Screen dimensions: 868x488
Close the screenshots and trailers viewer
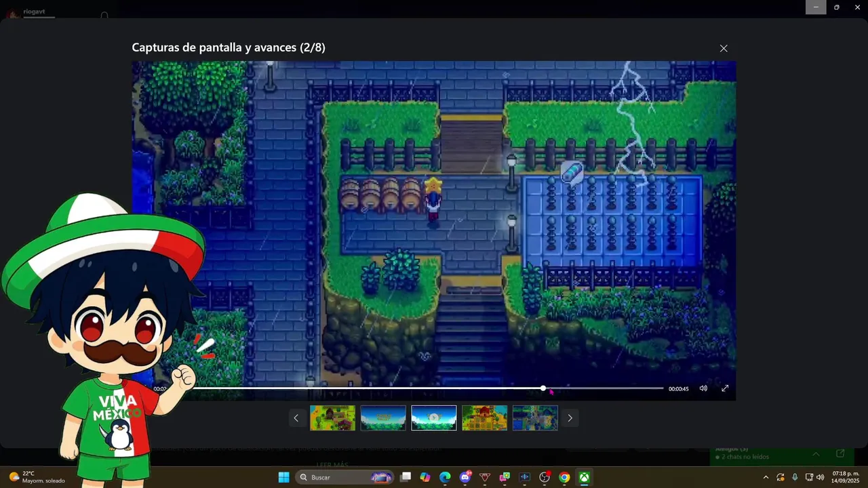[x=724, y=48]
